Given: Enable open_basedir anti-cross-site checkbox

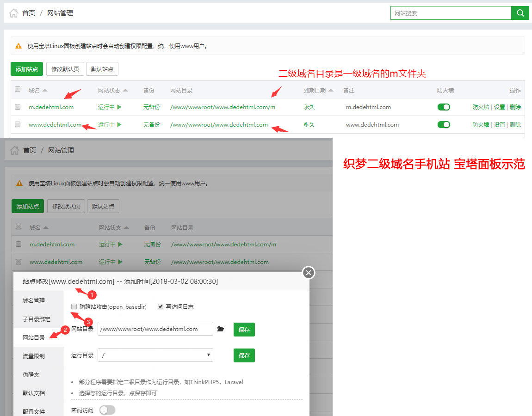Looking at the screenshot, I should coord(74,306).
